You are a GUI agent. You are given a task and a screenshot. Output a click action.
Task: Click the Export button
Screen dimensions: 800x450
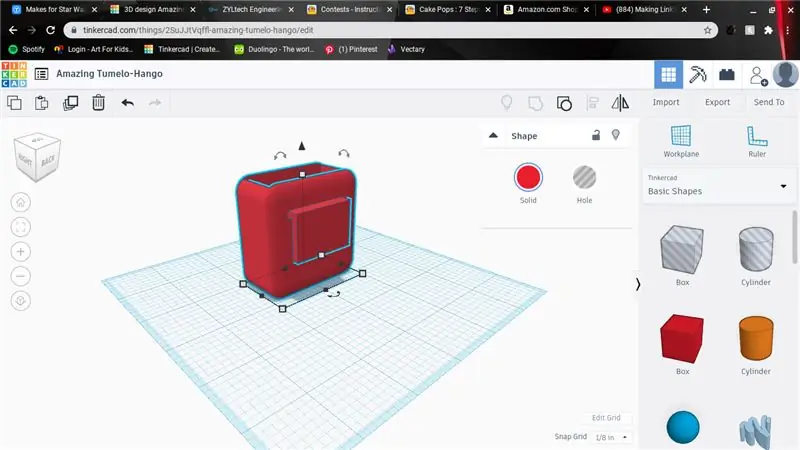717,102
